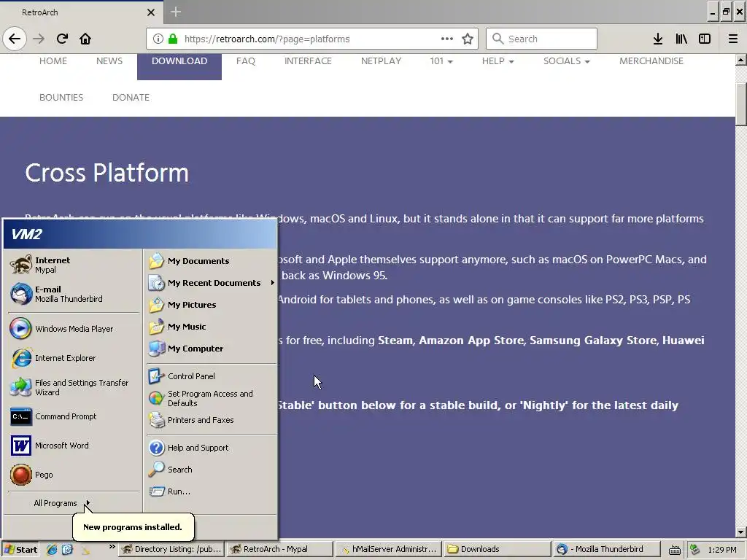Open Control Panel
The image size is (747, 560).
point(212,376)
